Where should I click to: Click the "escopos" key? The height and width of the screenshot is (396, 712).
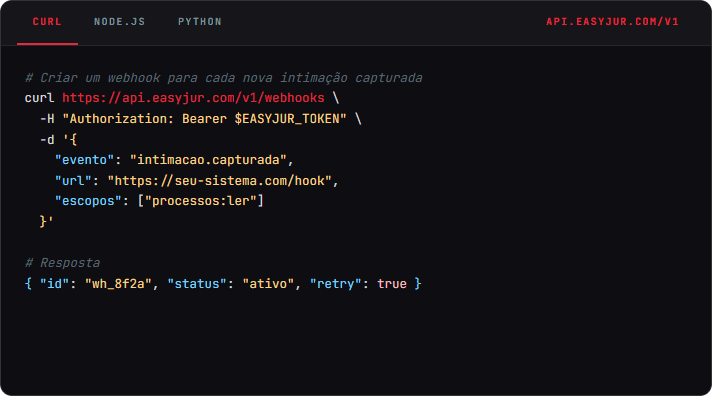88,201
